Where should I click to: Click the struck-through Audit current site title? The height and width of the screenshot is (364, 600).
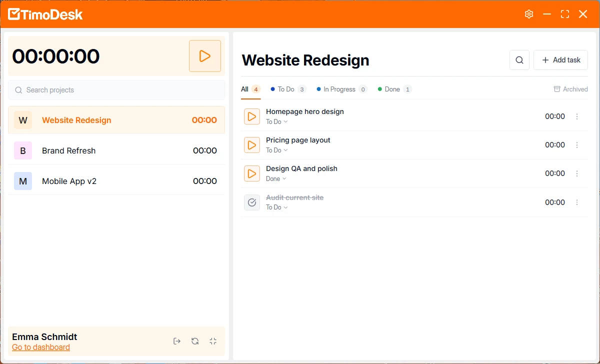294,197
